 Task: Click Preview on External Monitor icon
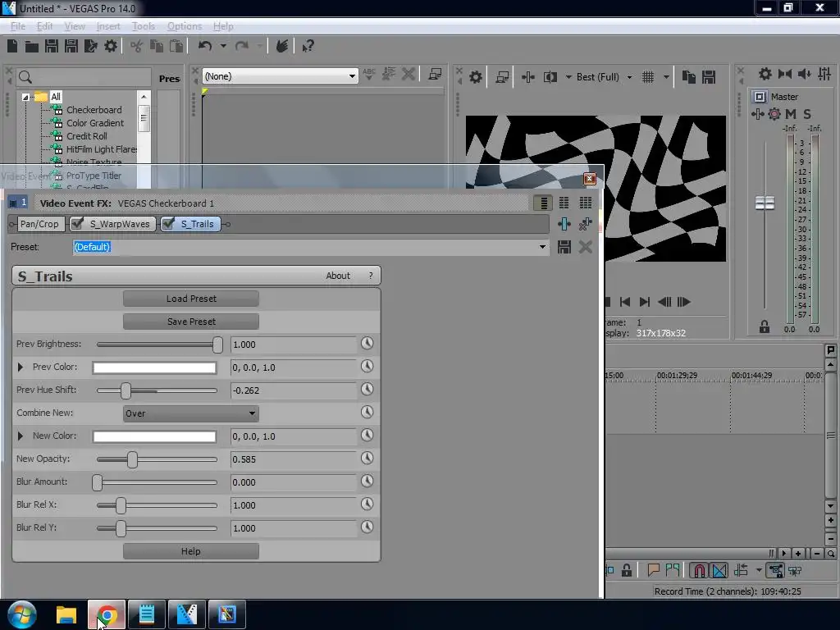pyautogui.click(x=502, y=77)
